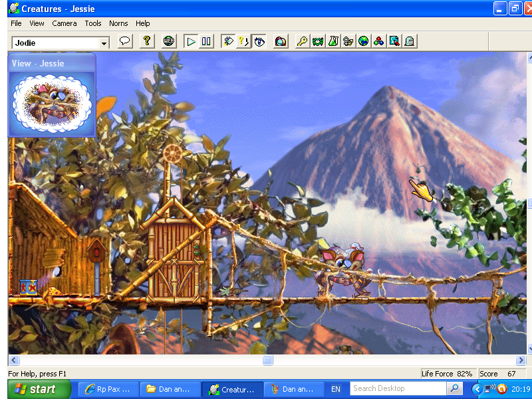This screenshot has width=532, height=399.
Task: Pause the game with the pause button
Action: [x=206, y=42]
